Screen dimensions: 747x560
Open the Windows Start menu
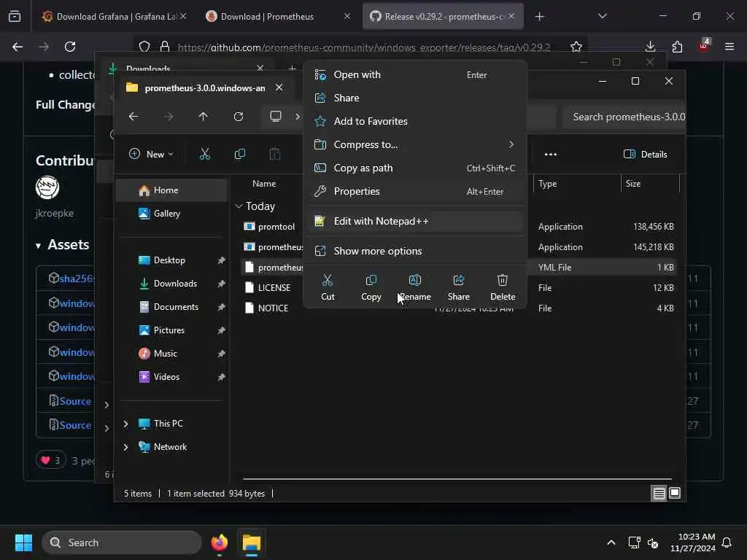point(23,542)
